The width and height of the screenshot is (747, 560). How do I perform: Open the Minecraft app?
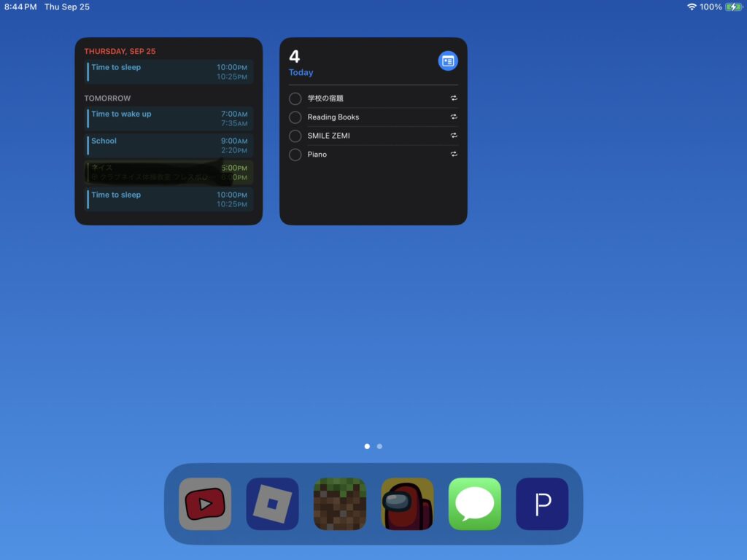click(340, 504)
